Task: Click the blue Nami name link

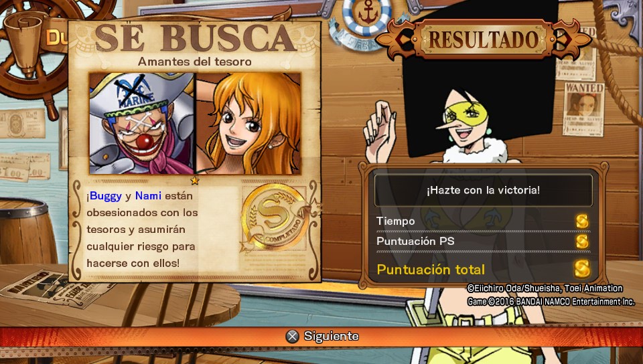Action: click(x=148, y=195)
